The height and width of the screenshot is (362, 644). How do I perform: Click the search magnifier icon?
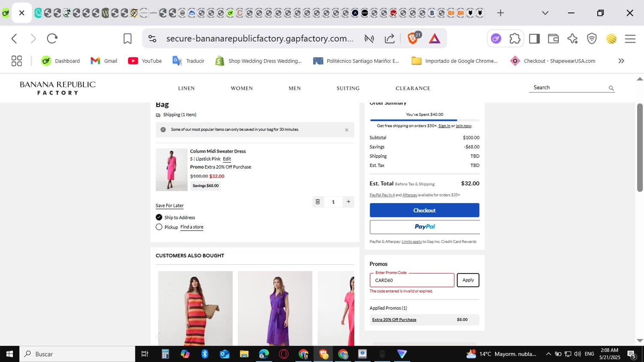pos(611,88)
